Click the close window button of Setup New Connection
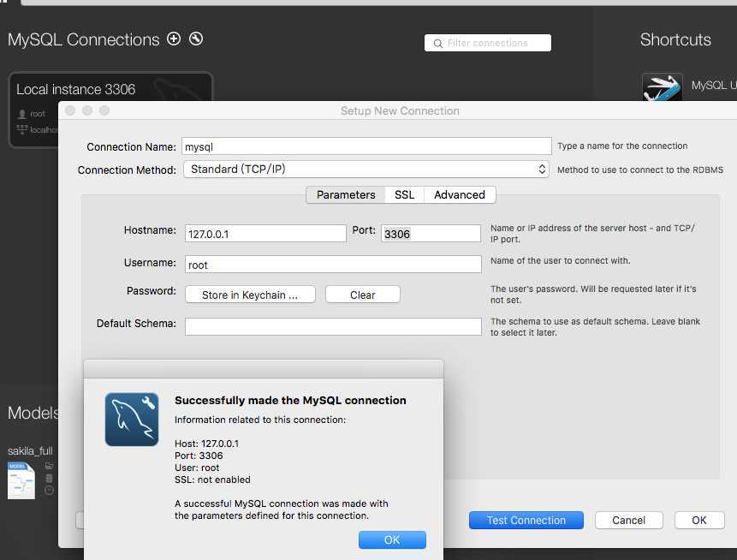Image resolution: width=737 pixels, height=560 pixels. (70, 110)
